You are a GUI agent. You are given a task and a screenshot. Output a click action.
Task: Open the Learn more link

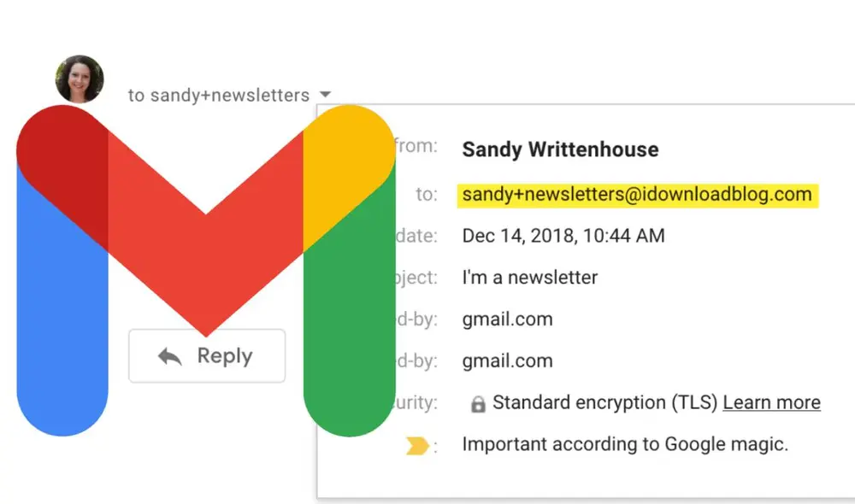pos(771,402)
